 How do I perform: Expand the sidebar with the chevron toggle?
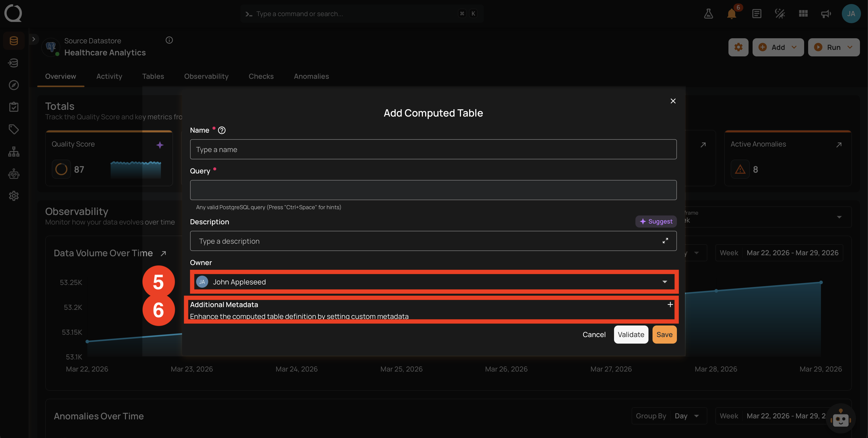pyautogui.click(x=34, y=39)
